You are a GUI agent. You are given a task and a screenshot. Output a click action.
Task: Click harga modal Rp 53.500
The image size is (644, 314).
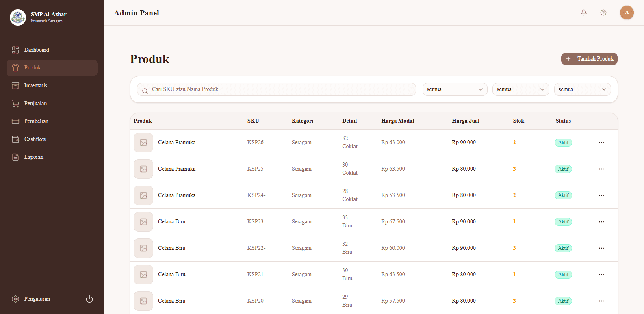393,195
